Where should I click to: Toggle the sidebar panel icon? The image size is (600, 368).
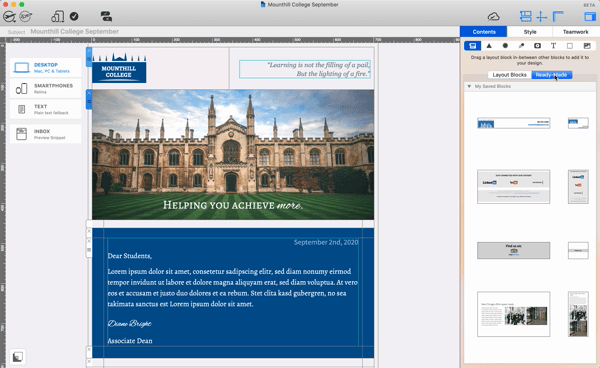(590, 16)
